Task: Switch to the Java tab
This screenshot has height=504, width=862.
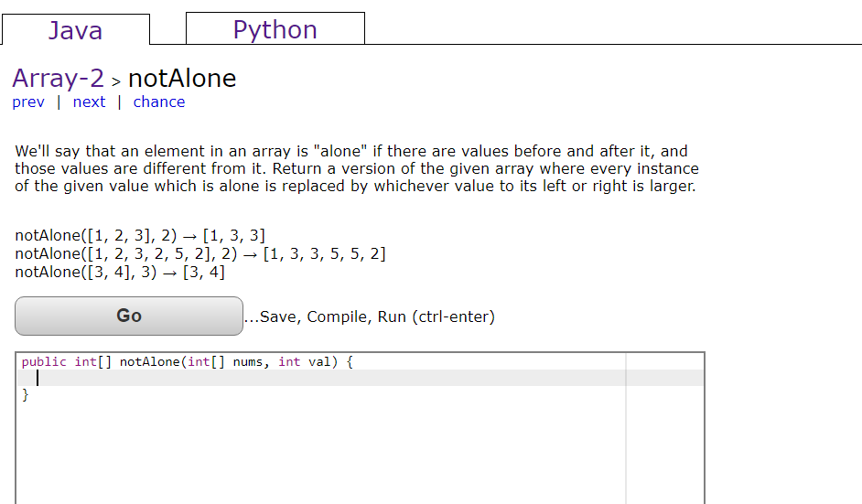Action: coord(75,29)
